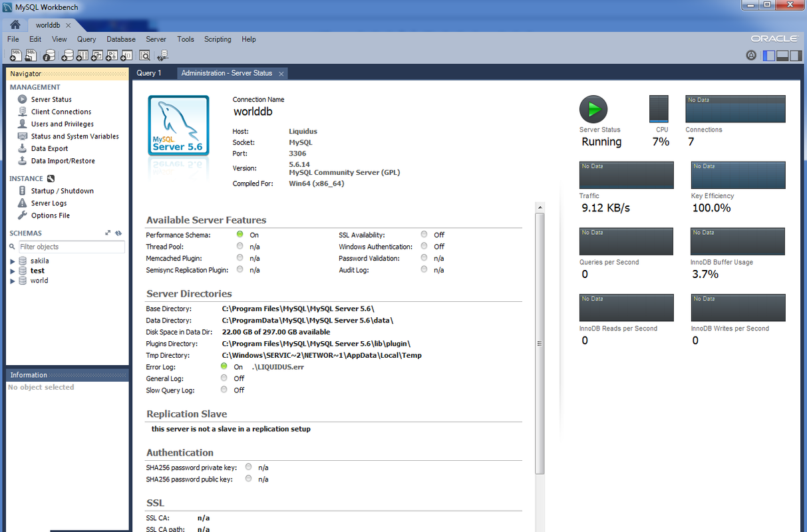This screenshot has width=807, height=532.
Task: Close the worlddb connection tab
Action: point(68,25)
